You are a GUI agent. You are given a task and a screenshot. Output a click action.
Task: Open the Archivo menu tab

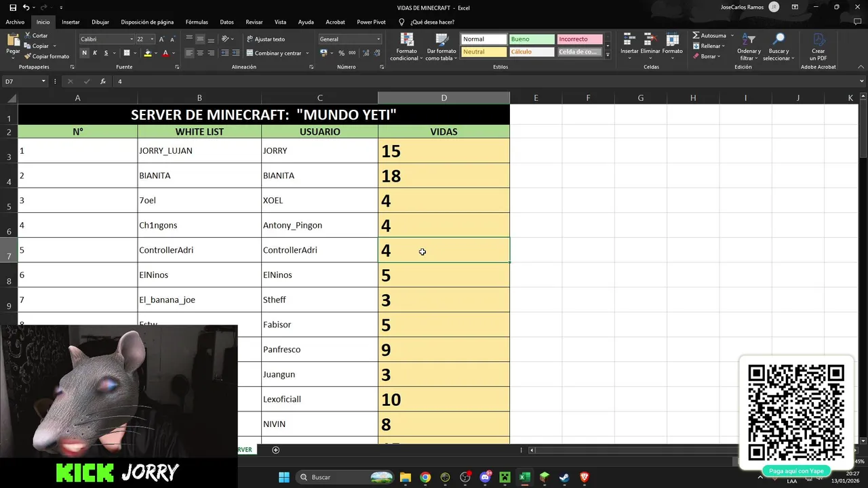tap(15, 22)
